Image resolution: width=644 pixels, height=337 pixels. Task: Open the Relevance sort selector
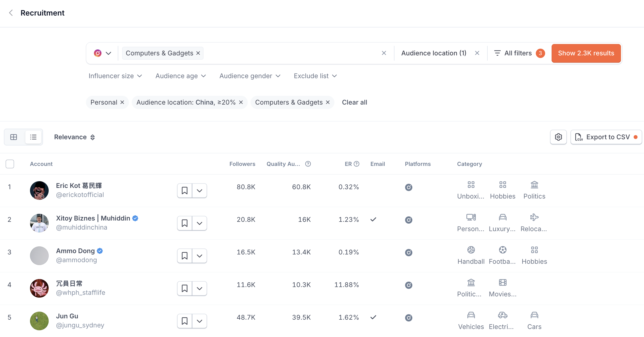coord(74,137)
